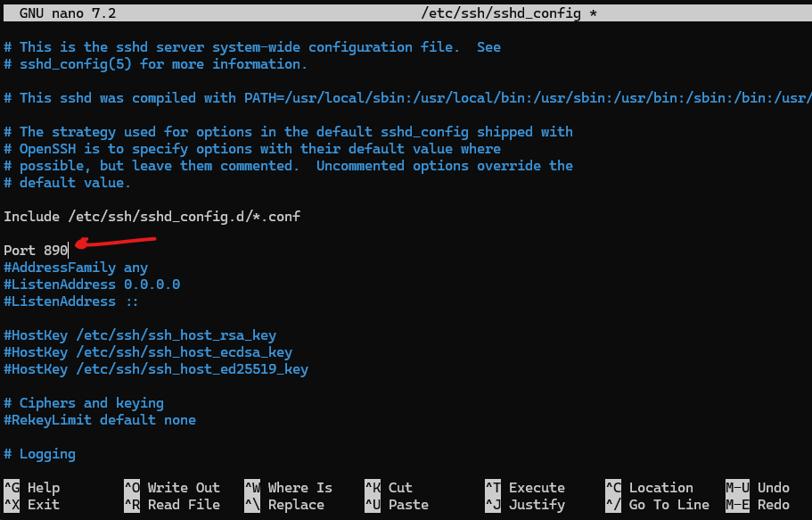
Task: Click the ^W Where Is shortcut
Action: pyautogui.click(x=289, y=488)
